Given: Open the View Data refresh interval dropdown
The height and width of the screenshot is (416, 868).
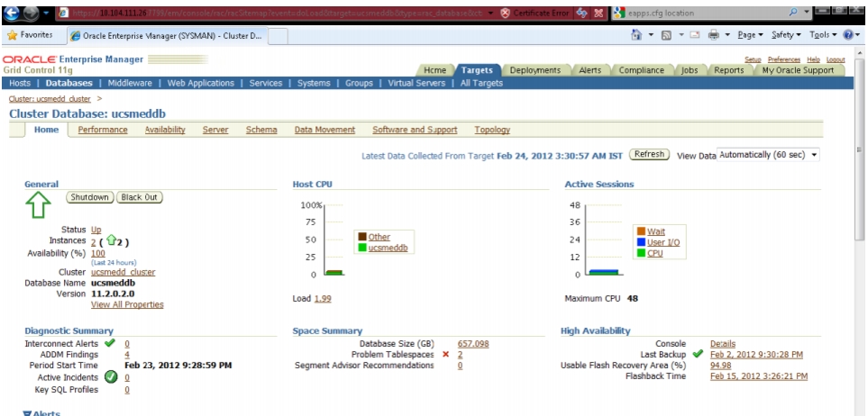Looking at the screenshot, I should point(768,155).
